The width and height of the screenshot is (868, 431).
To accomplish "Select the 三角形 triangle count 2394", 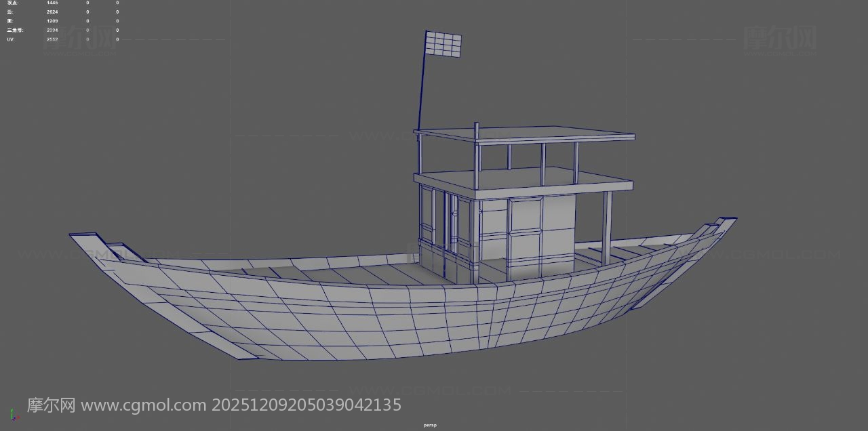I will tap(52, 30).
